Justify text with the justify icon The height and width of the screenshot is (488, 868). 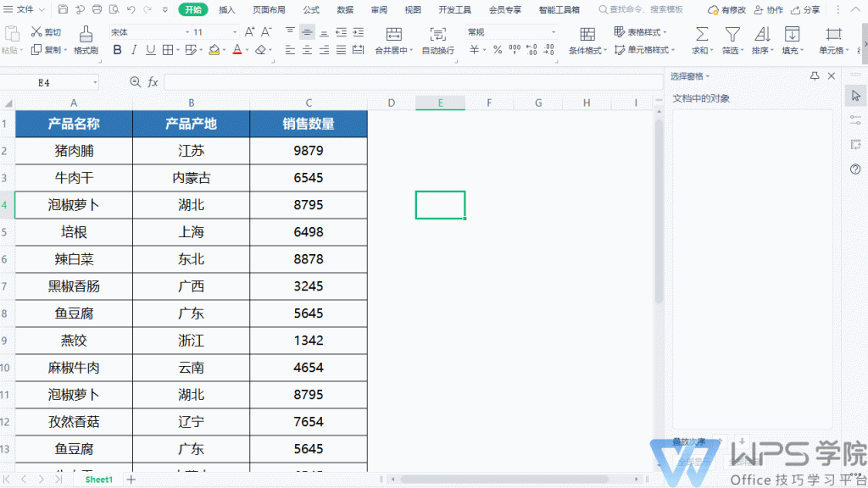point(342,50)
